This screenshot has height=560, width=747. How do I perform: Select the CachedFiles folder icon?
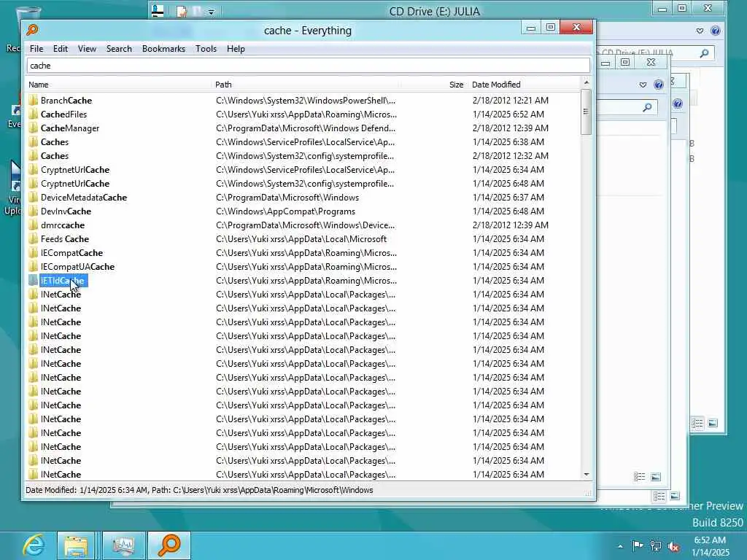(33, 114)
